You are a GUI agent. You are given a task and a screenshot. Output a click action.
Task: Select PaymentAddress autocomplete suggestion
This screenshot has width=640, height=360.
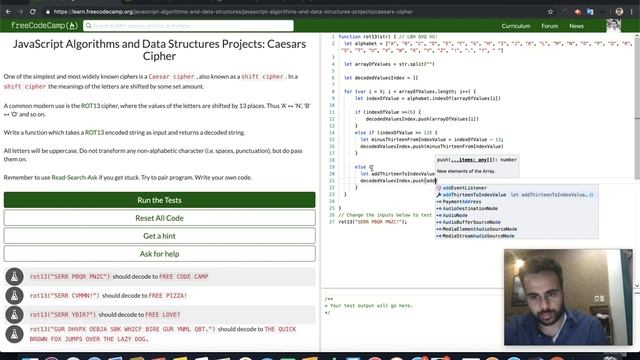pos(517,202)
